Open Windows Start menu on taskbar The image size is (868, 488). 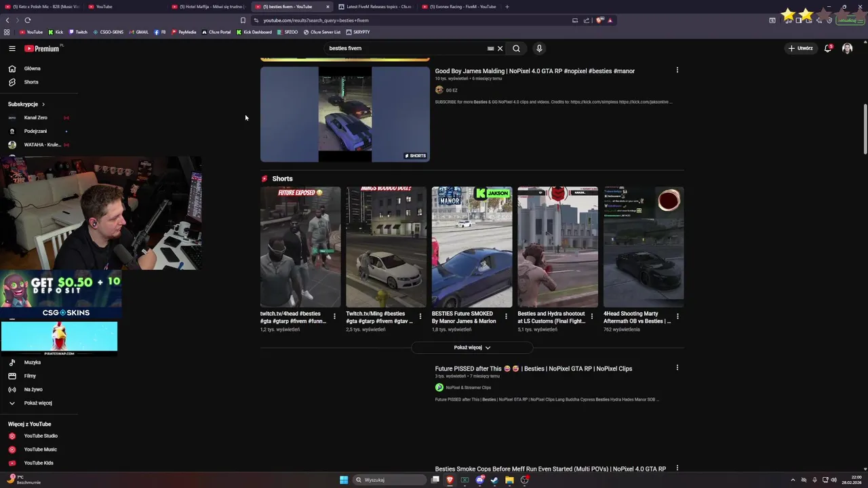[344, 480]
